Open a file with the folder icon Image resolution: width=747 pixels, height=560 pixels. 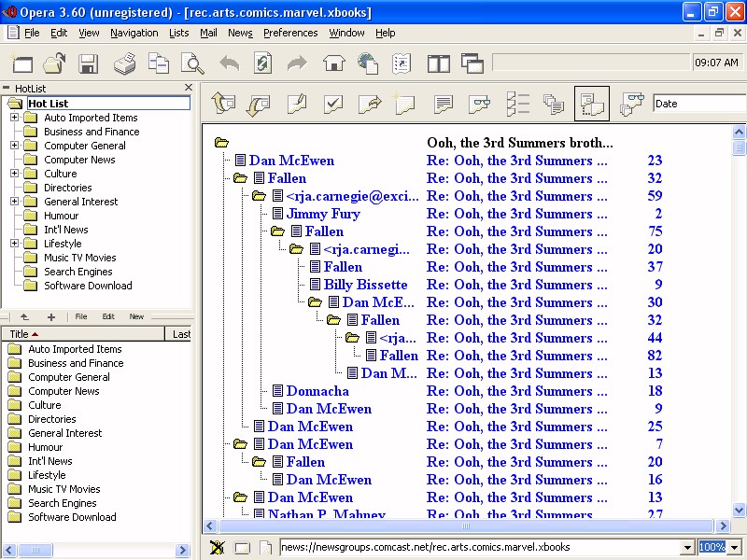(x=54, y=63)
